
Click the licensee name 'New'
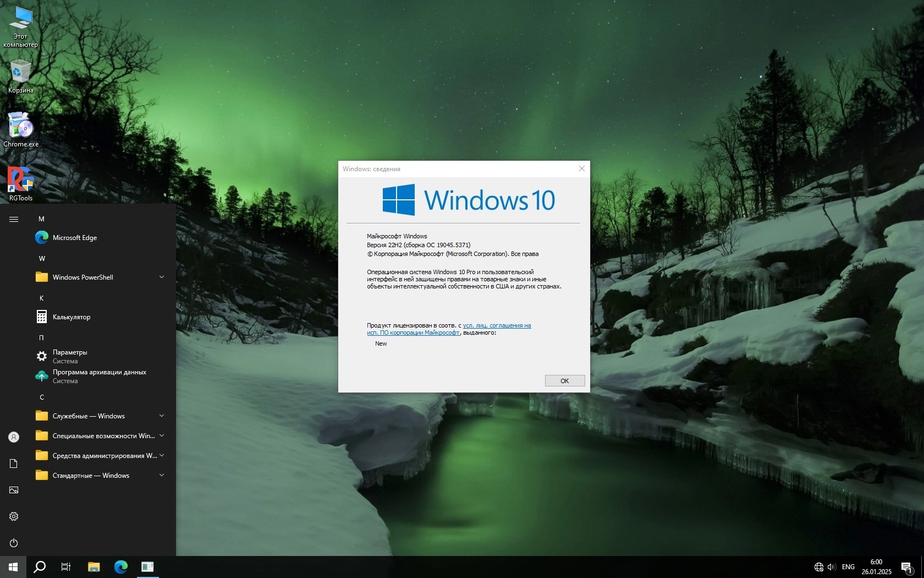[381, 343]
